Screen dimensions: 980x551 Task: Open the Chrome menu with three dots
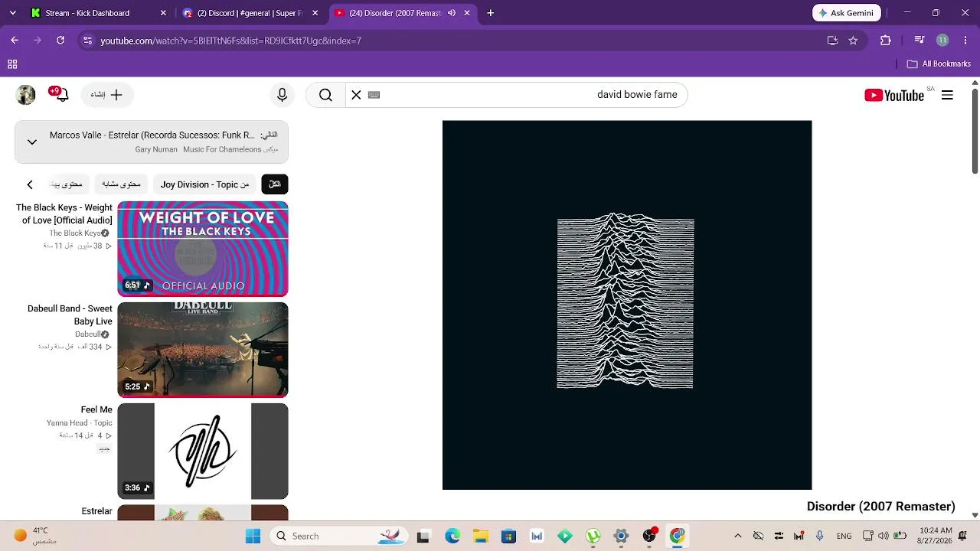(964, 41)
